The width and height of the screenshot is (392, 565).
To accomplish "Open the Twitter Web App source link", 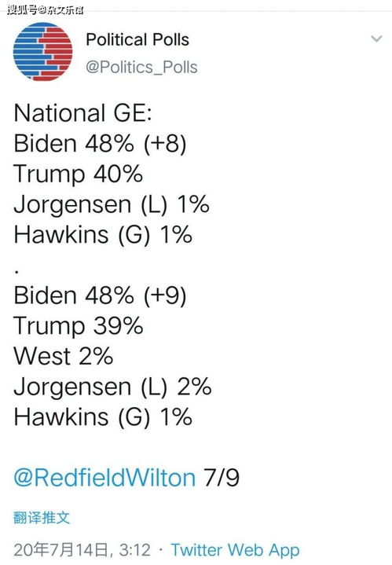I will pyautogui.click(x=235, y=550).
